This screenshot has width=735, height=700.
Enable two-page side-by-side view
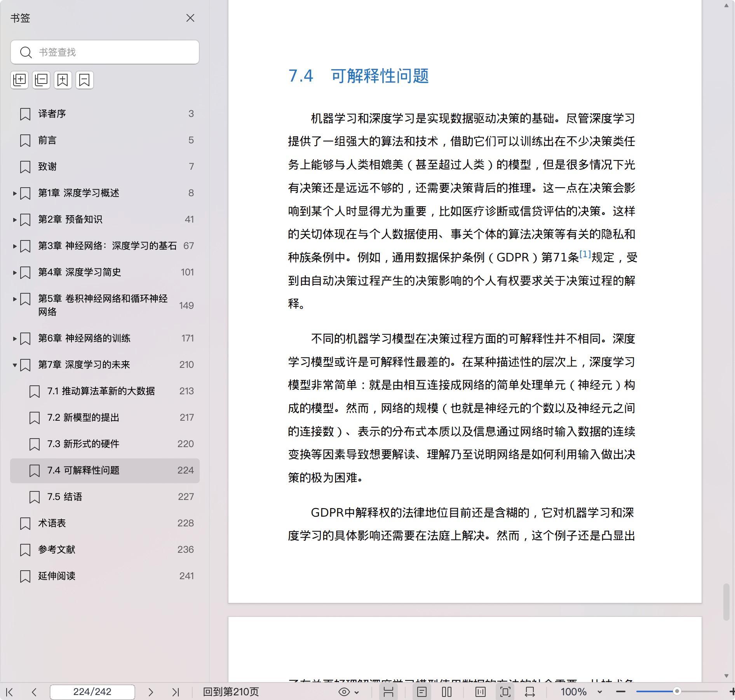447,692
